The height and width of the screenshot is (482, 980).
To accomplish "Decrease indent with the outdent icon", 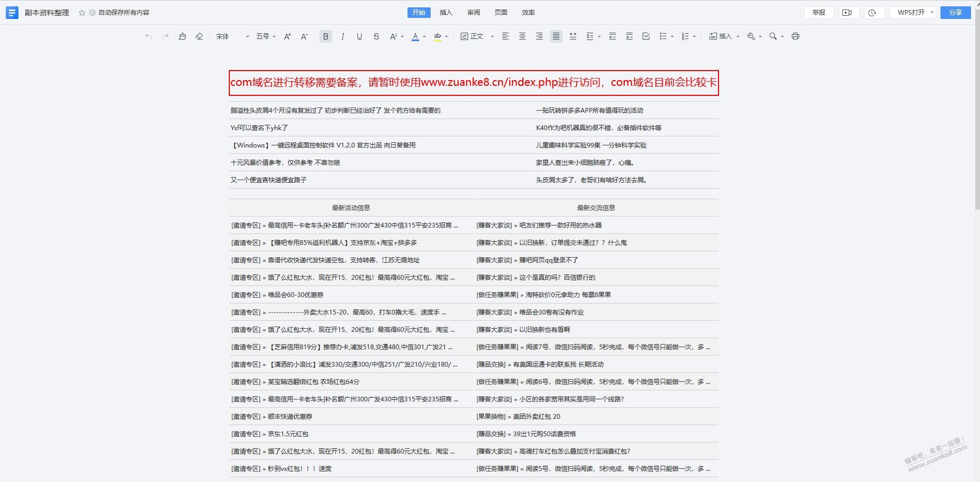I will click(x=613, y=36).
